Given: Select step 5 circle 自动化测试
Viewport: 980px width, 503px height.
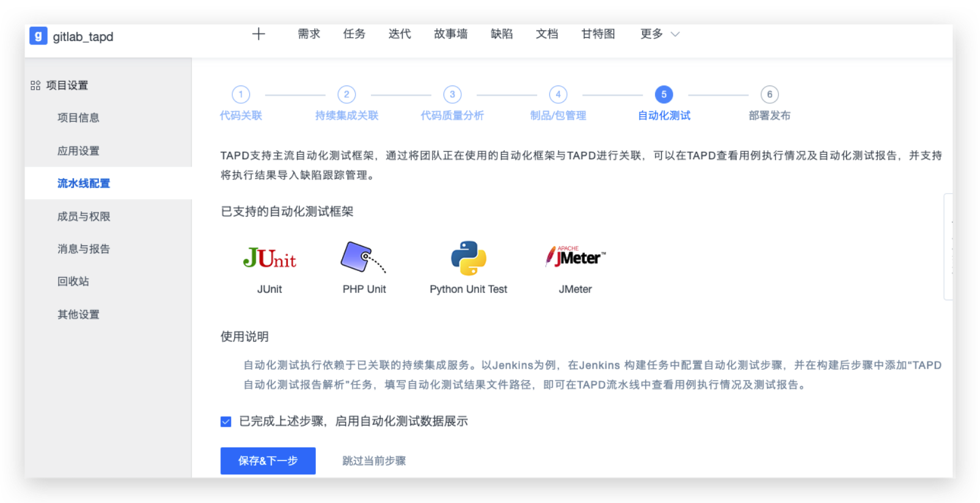Looking at the screenshot, I should 664,95.
